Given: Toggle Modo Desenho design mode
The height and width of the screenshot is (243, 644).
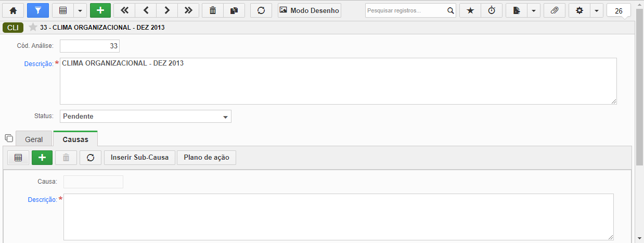Looking at the screenshot, I should point(310,10).
